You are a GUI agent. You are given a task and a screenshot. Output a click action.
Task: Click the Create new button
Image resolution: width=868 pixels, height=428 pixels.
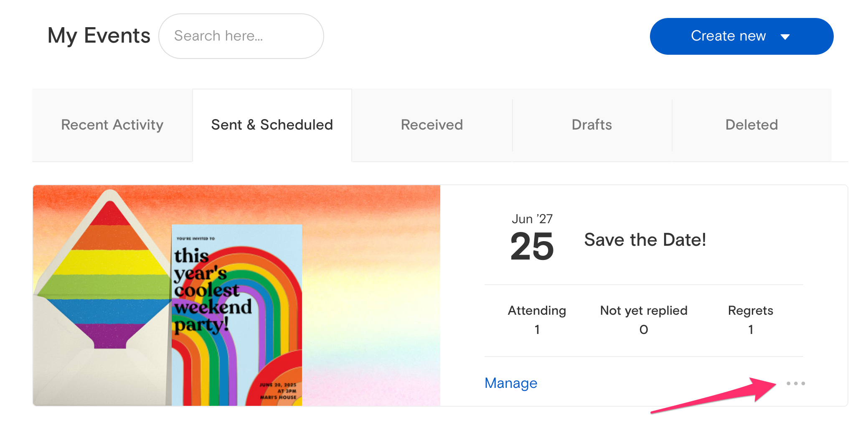pos(741,36)
